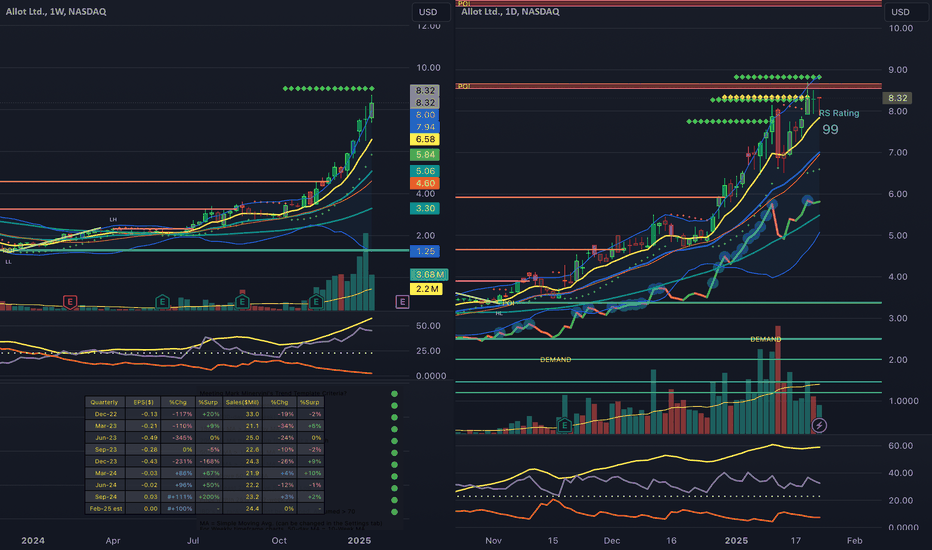Click the Sales($Mil) table header
Image resolution: width=932 pixels, height=550 pixels.
[x=243, y=403]
